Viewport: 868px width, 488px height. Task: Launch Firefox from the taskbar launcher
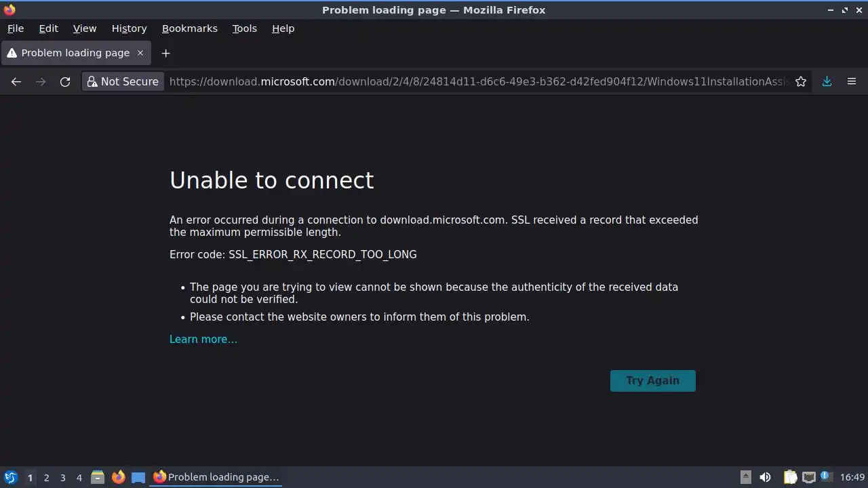pyautogui.click(x=118, y=477)
